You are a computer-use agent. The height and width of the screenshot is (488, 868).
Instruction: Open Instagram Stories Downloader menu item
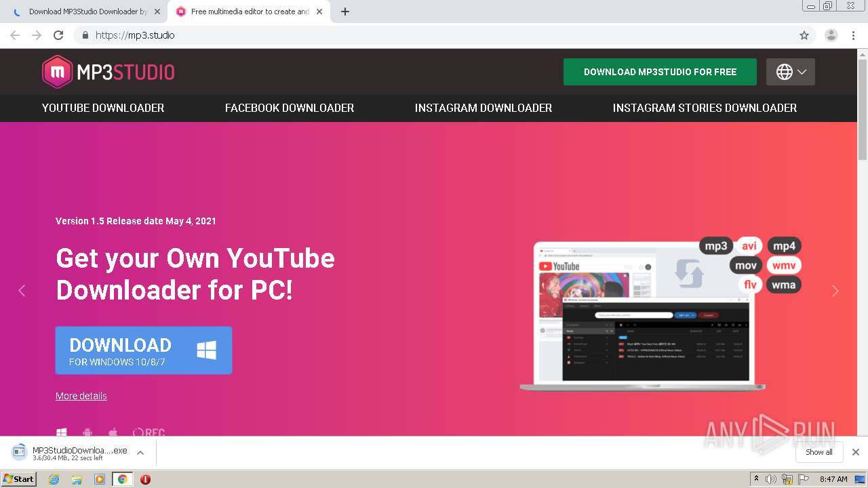[x=705, y=108]
